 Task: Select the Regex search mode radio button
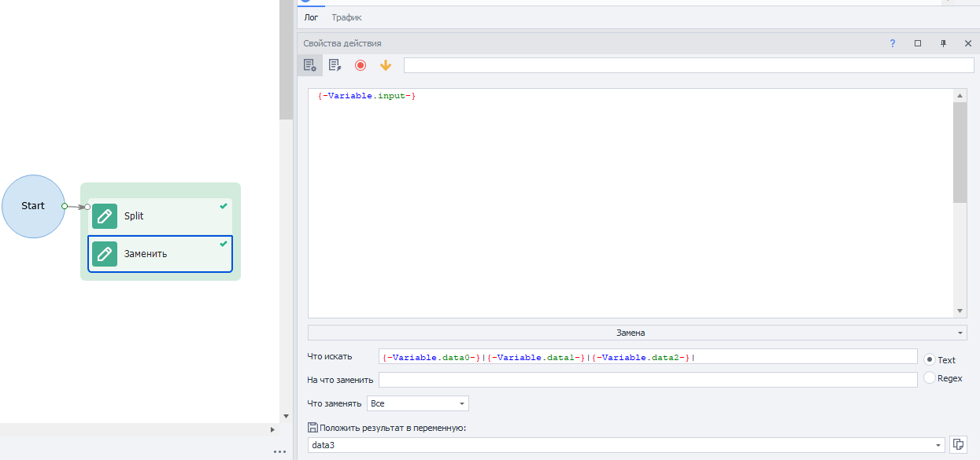930,378
